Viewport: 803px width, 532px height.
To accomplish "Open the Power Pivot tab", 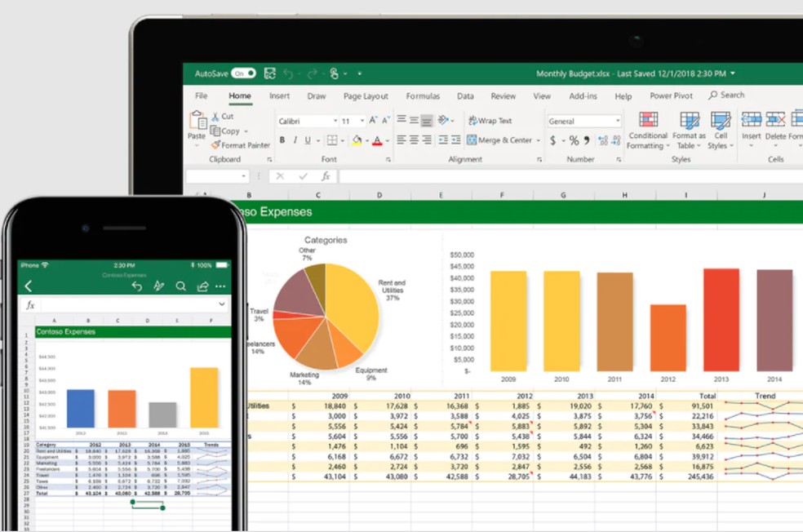I will 670,95.
